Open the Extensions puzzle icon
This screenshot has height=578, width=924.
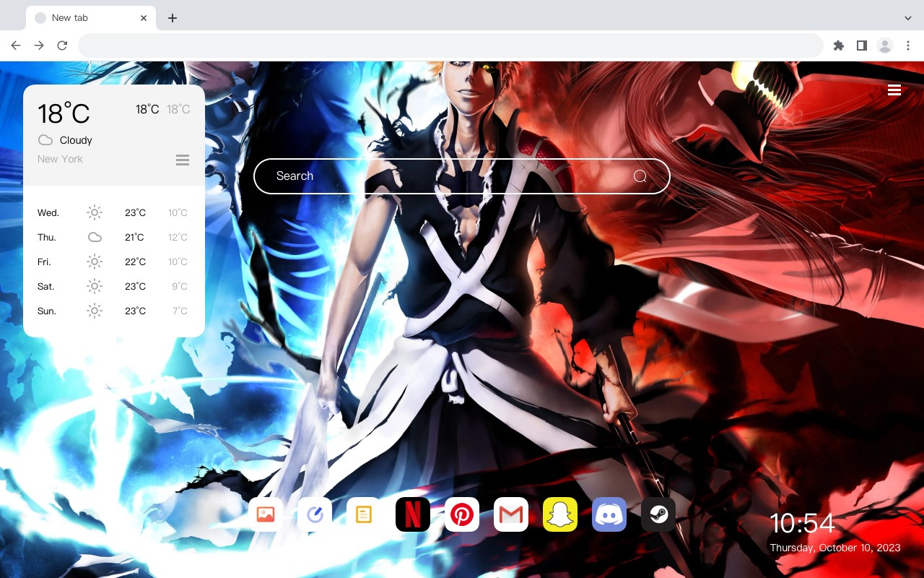point(838,46)
